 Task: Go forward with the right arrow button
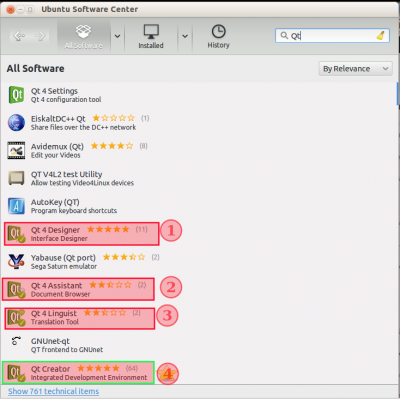[x=40, y=36]
